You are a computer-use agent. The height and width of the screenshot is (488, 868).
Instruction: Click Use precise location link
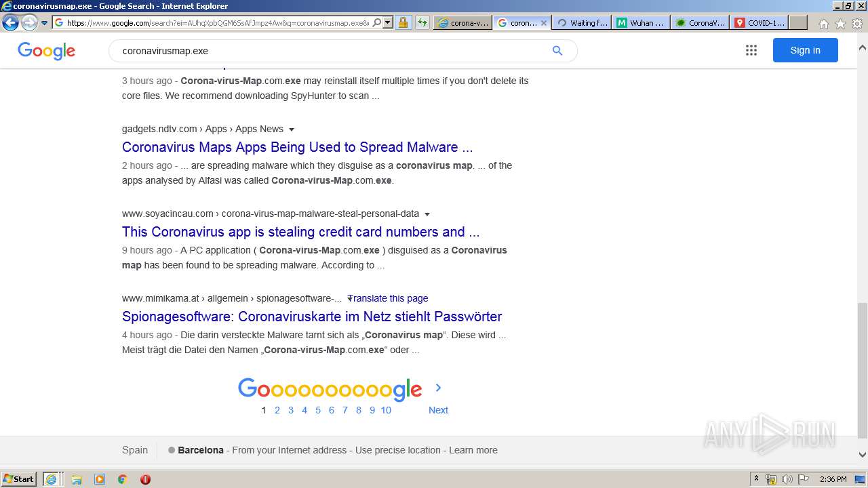[x=398, y=450]
